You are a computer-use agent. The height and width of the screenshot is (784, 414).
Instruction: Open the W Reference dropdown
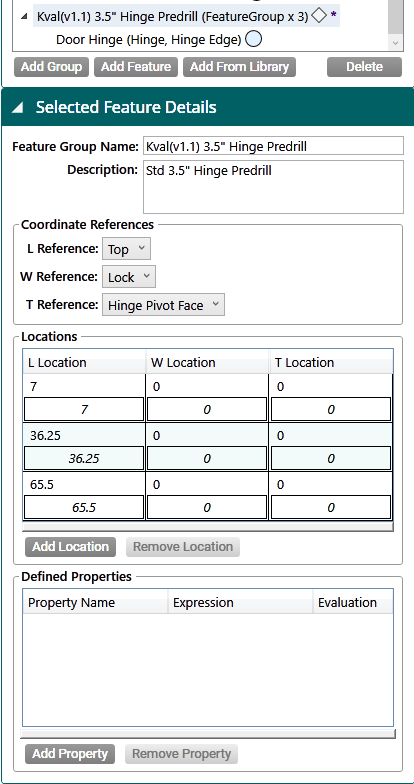click(129, 277)
